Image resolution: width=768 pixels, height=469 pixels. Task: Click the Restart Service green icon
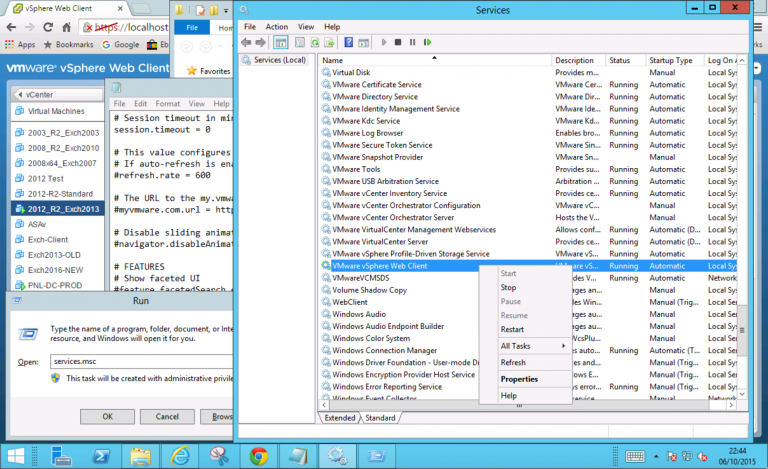[x=428, y=43]
